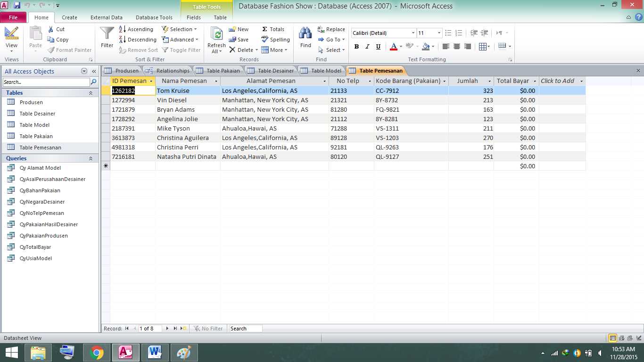Align text right
This screenshot has width=644, height=362.
click(x=468, y=47)
